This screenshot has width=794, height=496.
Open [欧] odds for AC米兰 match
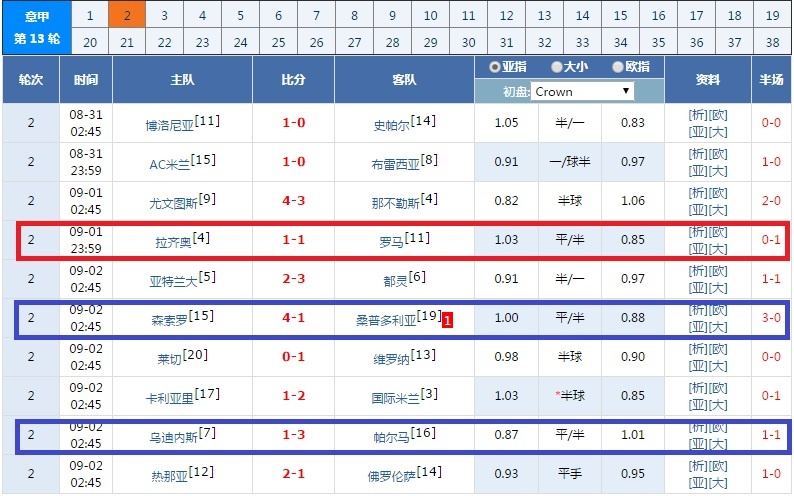coord(718,154)
